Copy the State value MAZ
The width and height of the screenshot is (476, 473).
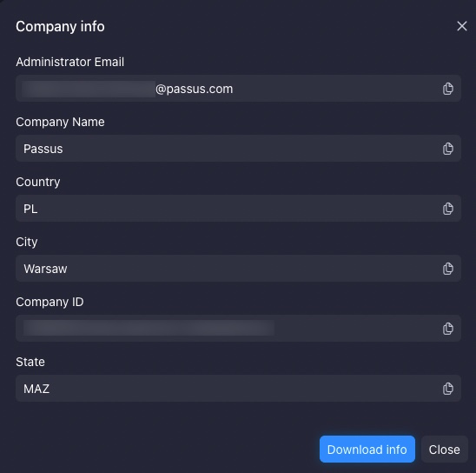[447, 389]
